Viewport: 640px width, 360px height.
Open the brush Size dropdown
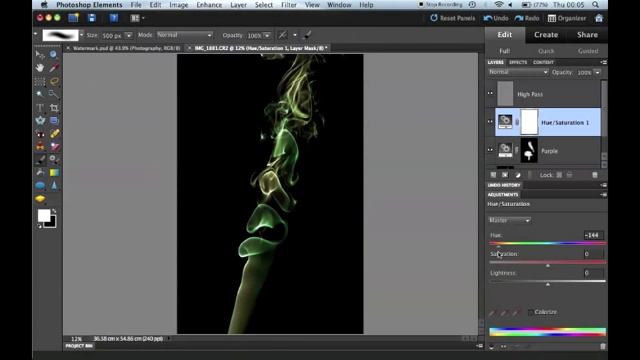pos(129,36)
